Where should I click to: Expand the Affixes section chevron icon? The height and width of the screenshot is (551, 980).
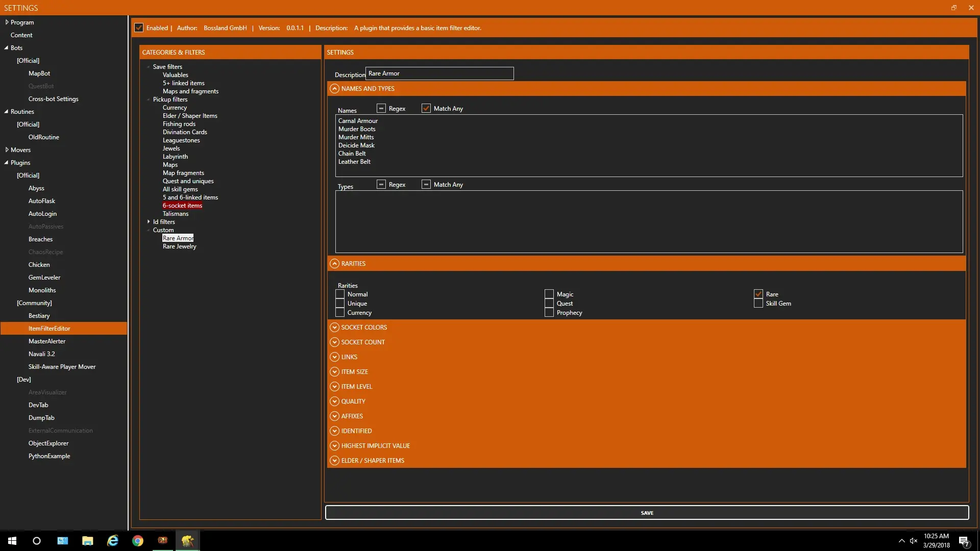click(334, 416)
